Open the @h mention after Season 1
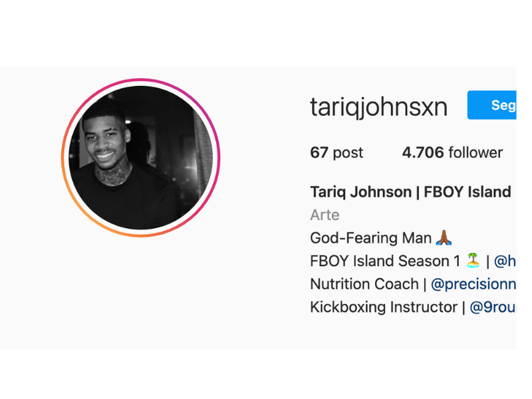This screenshot has height=399, width=532. [505, 261]
